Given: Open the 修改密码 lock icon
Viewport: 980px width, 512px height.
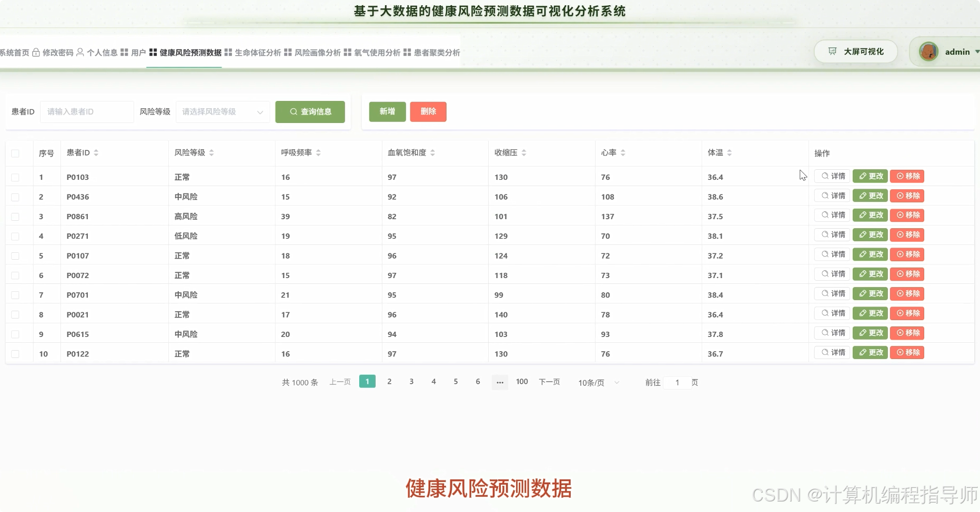Looking at the screenshot, I should click(x=36, y=53).
